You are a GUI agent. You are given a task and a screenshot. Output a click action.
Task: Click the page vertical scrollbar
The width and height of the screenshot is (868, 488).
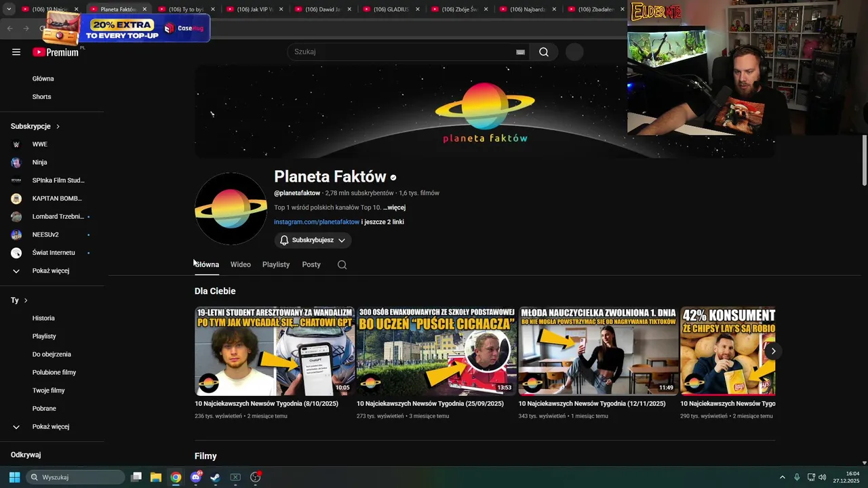[864, 160]
